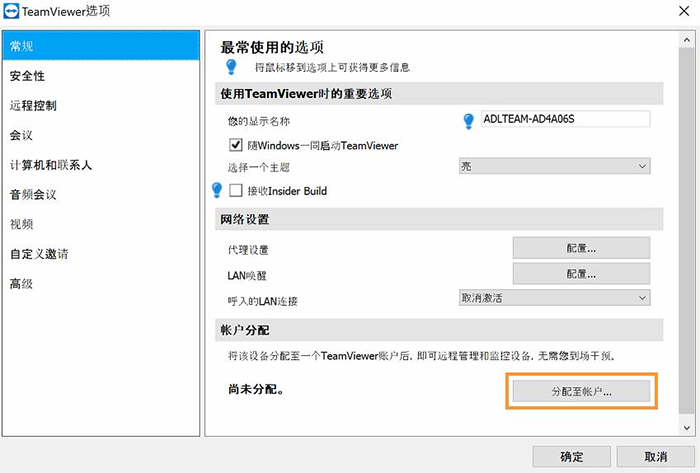
Task: Click the 帐户分配 section header
Action: (439, 330)
